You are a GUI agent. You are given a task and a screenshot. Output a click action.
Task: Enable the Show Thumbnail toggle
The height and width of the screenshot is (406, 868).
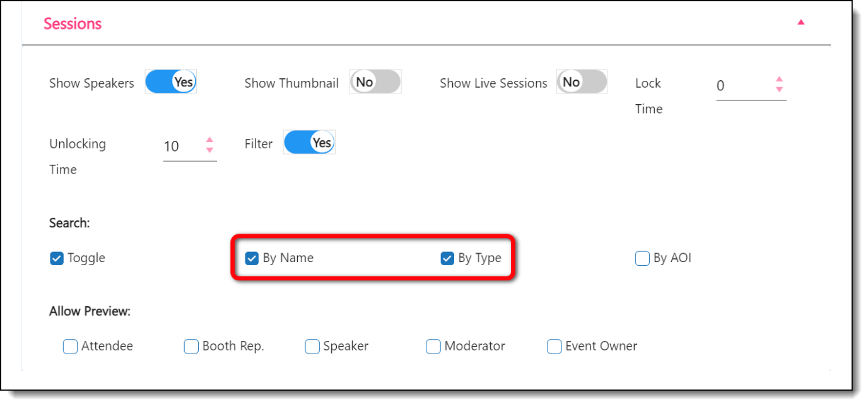tap(375, 82)
